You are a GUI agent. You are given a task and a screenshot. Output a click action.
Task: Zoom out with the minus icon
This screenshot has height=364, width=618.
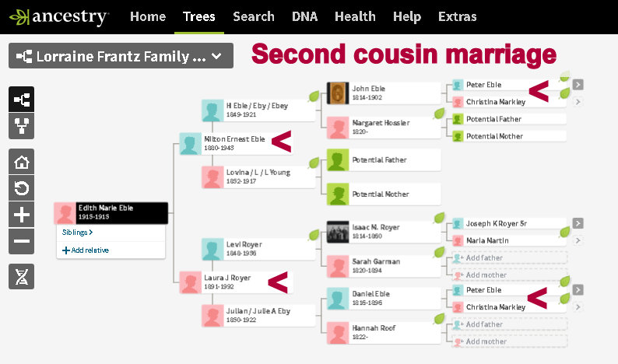click(x=22, y=241)
